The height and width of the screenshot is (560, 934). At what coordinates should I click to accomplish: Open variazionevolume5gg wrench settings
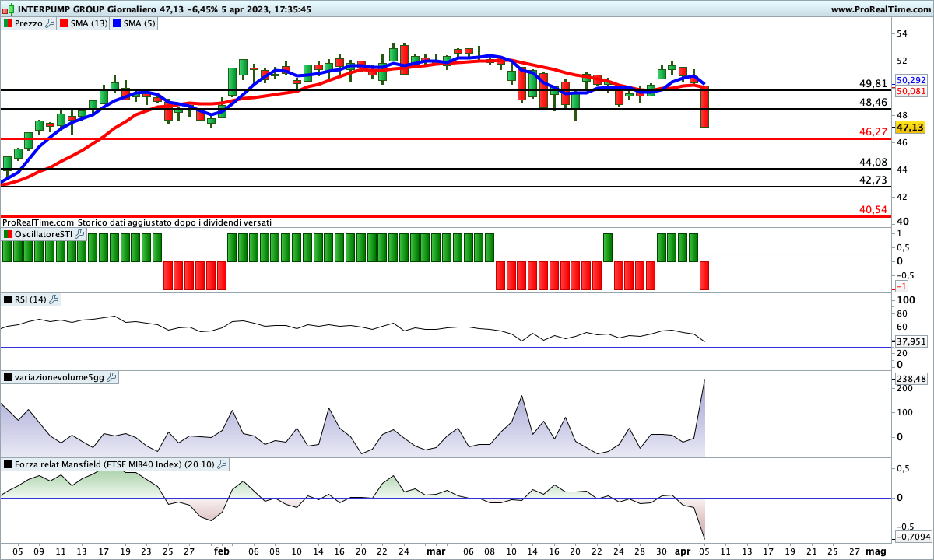[x=111, y=377]
